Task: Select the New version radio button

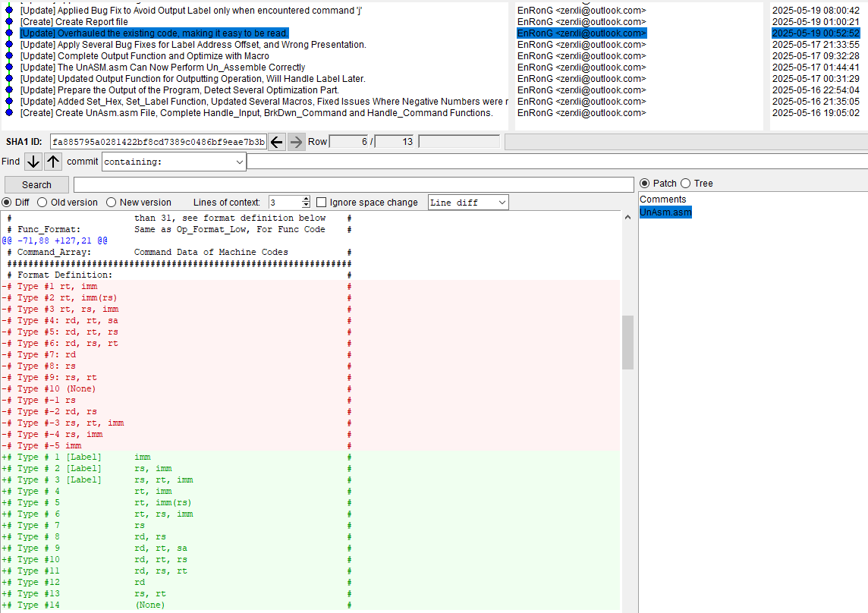Action: point(112,203)
